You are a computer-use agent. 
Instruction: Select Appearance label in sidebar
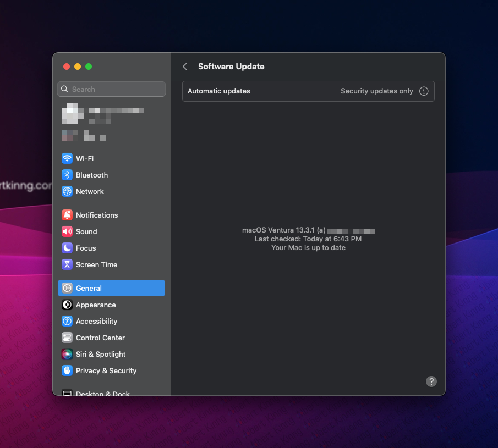coord(96,305)
